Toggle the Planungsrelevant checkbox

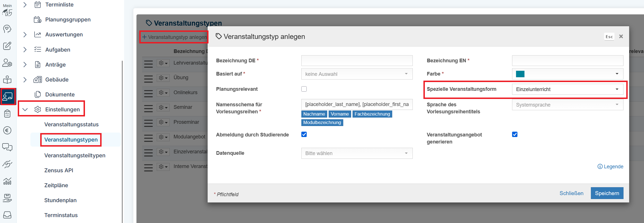click(x=304, y=89)
